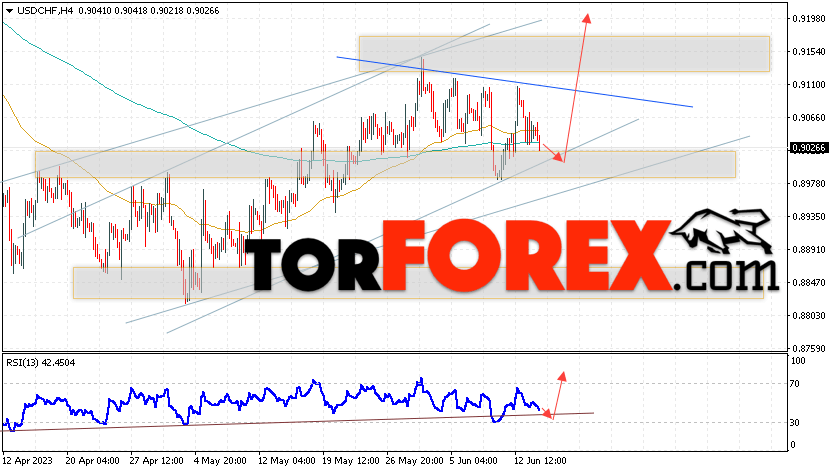Click the 12 Apr 2023 date label
This screenshot has width=833, height=472.
click(x=27, y=460)
